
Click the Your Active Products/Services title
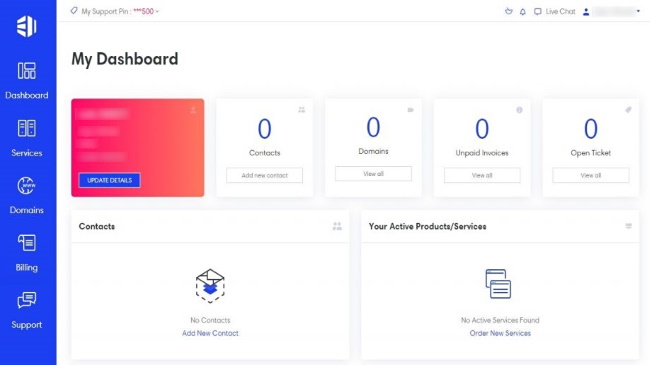click(427, 226)
